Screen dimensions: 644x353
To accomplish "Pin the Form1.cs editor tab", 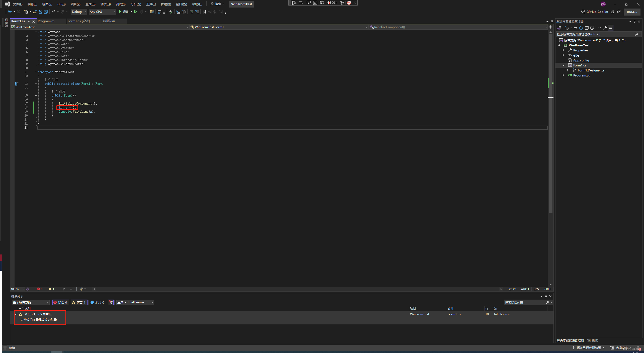I will point(29,21).
